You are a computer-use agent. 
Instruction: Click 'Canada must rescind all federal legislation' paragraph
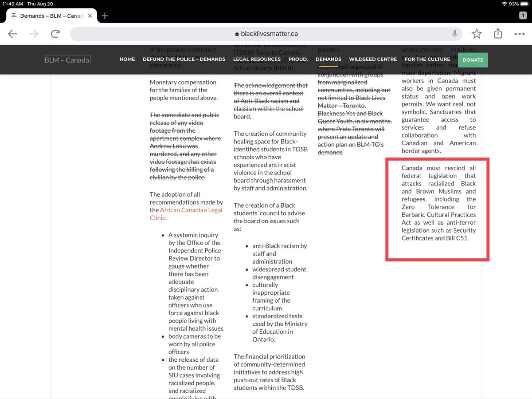[x=438, y=203]
